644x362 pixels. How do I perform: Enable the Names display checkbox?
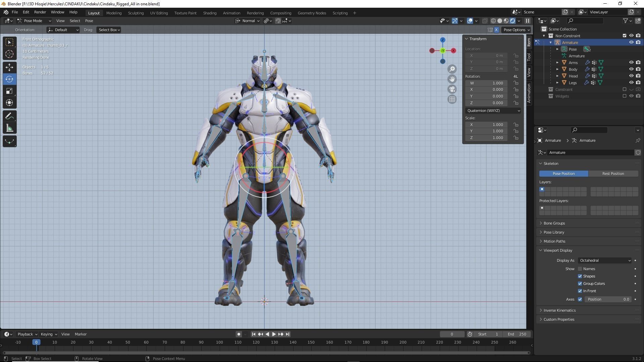click(x=580, y=269)
